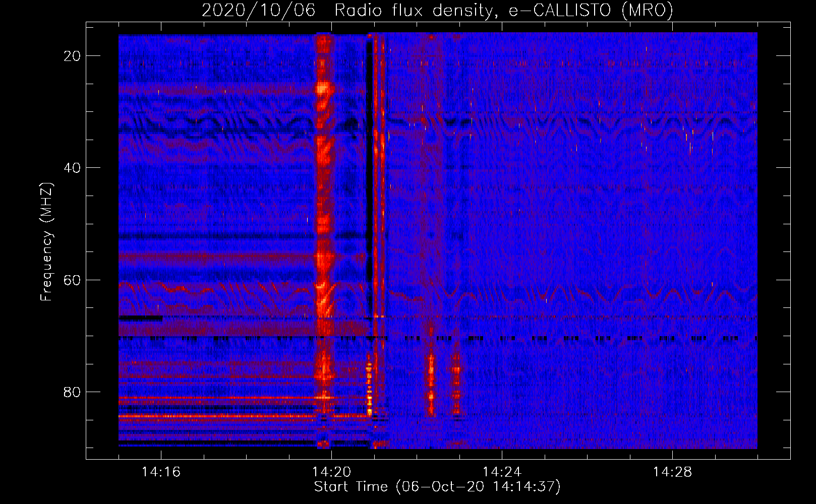The height and width of the screenshot is (504, 816).
Task: Click the time tick label 14:20
Action: [331, 472]
